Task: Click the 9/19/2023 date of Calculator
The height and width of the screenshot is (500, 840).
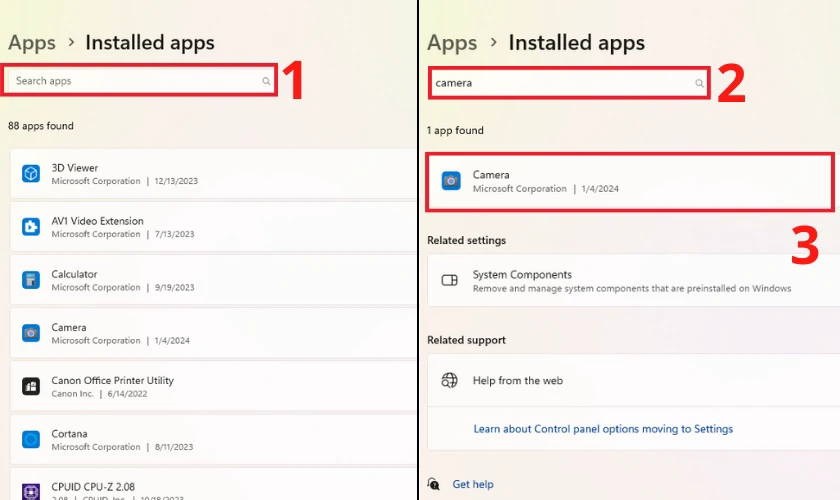Action: click(x=175, y=287)
